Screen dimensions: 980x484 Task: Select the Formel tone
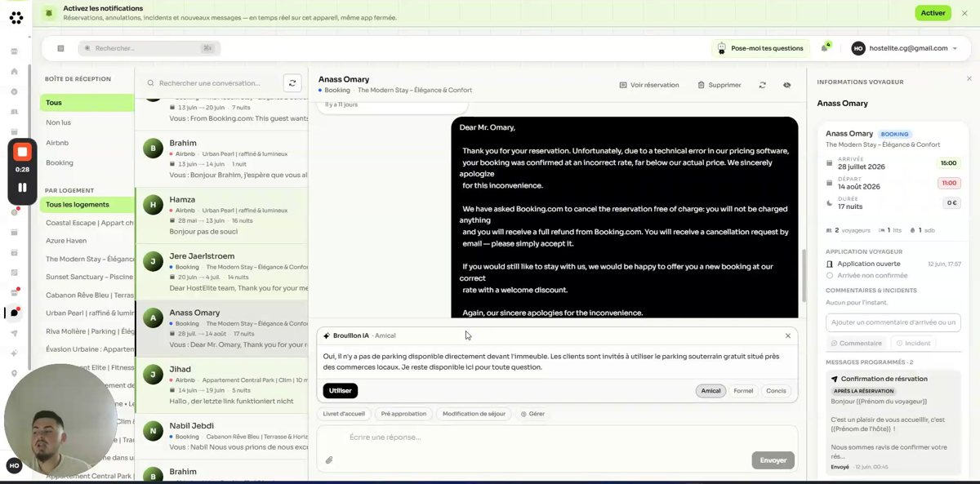(x=743, y=391)
